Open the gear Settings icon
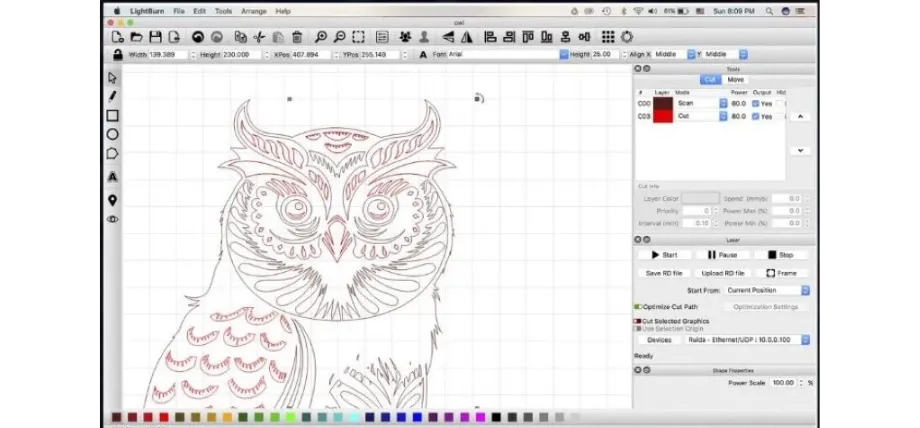The image size is (920, 428). [x=627, y=37]
